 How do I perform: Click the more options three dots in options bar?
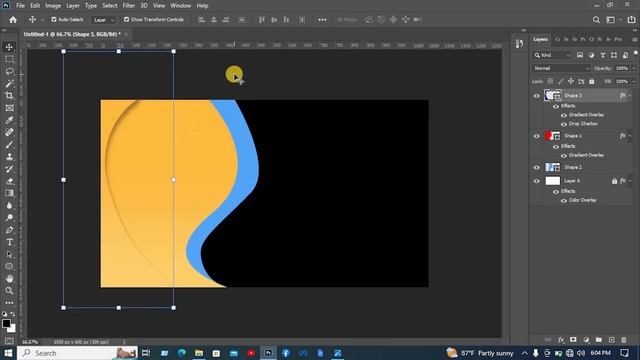[x=322, y=20]
